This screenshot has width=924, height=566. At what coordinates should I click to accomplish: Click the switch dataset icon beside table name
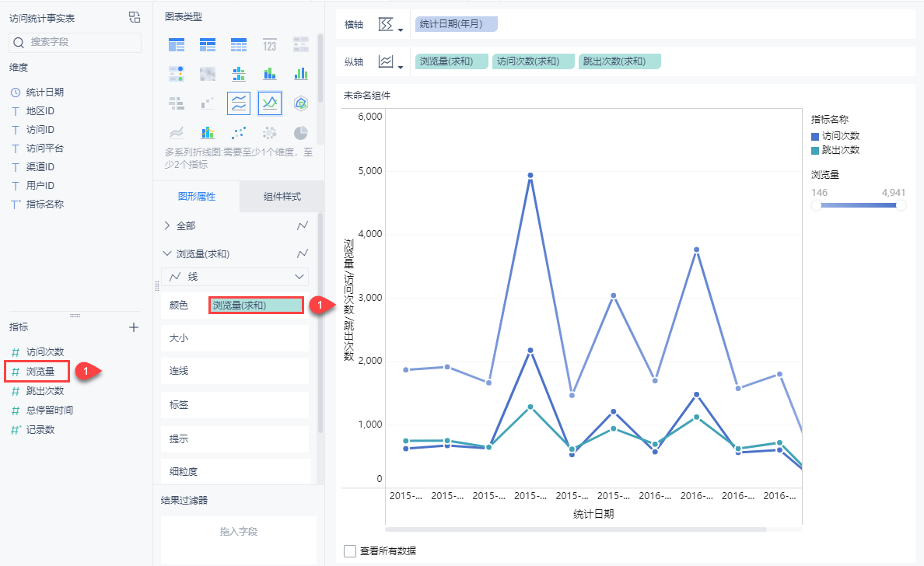click(x=135, y=18)
